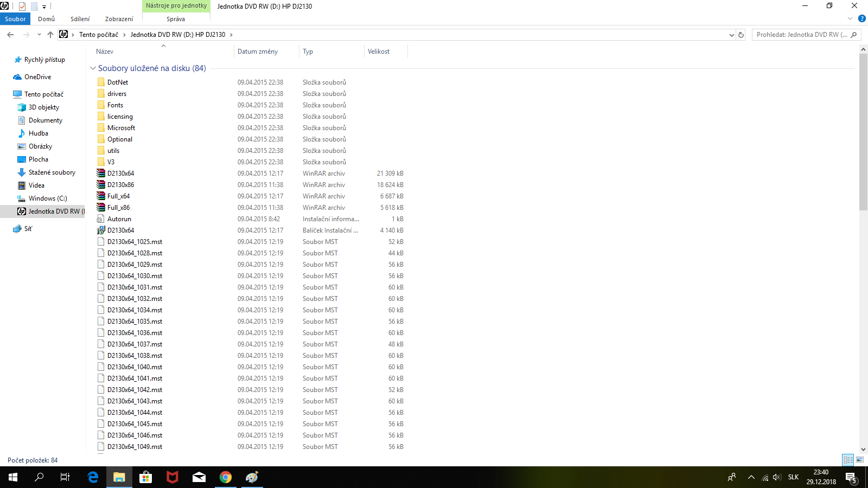This screenshot has height=488, width=868.
Task: Click 'Tento počítač' in the address bar
Action: click(x=99, y=35)
